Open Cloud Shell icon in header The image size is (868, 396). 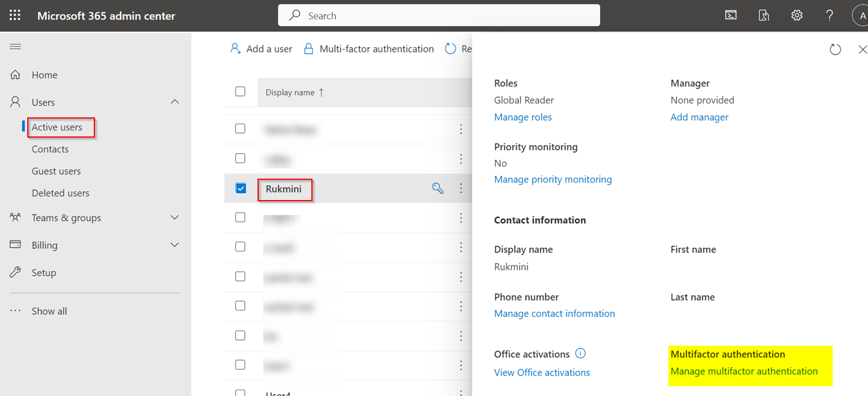[731, 16]
